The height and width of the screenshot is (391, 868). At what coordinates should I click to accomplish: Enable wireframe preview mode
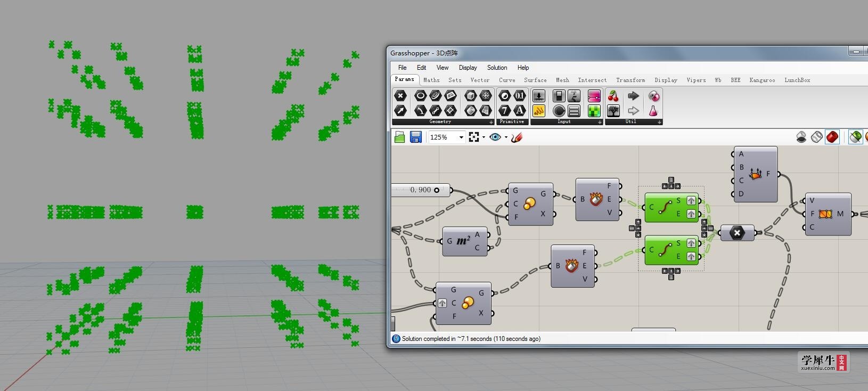(817, 137)
